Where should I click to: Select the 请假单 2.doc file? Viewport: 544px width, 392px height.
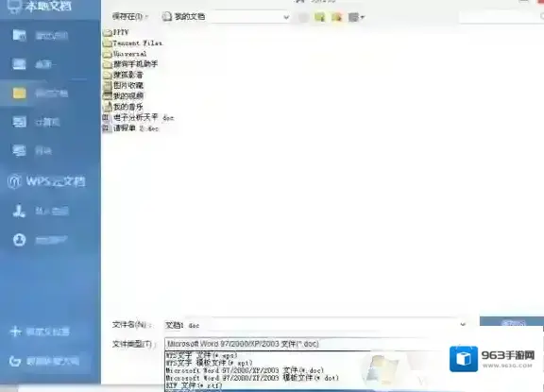pyautogui.click(x=130, y=128)
